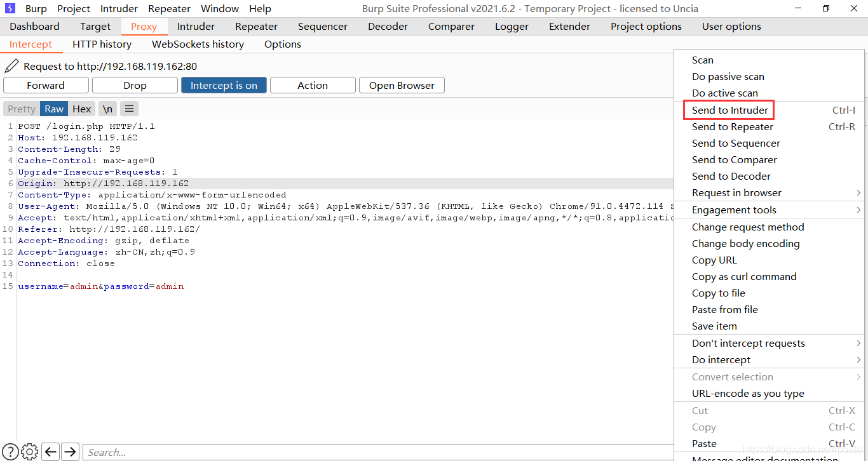Click the Search input field

click(x=378, y=452)
